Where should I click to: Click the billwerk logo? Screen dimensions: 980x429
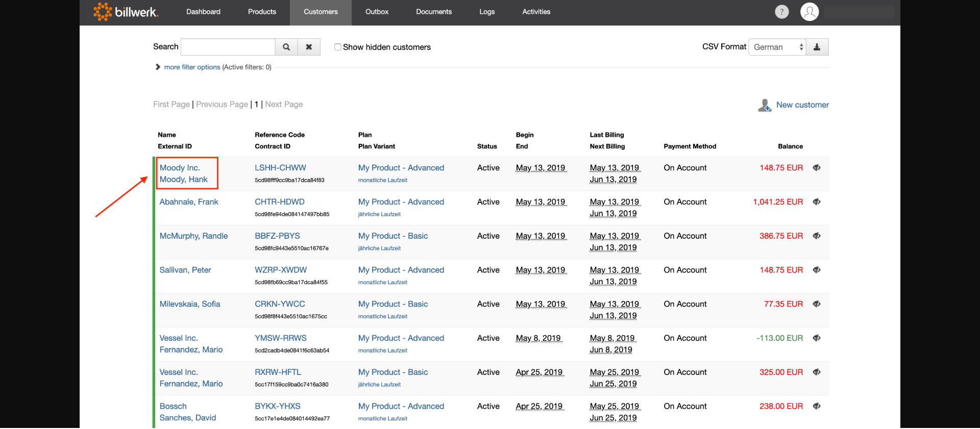tap(126, 12)
